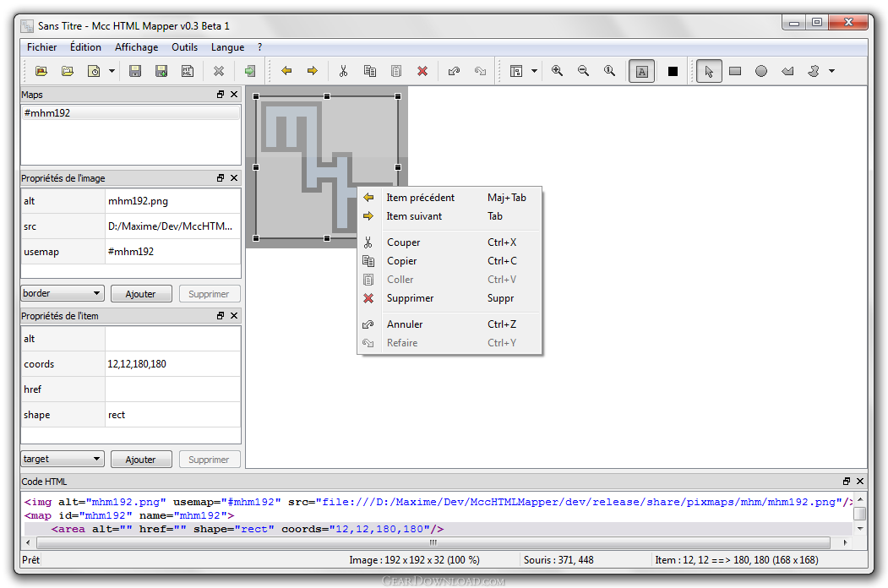Click the Code HTML horizontal scrollbar
888x588 pixels.
click(433, 542)
